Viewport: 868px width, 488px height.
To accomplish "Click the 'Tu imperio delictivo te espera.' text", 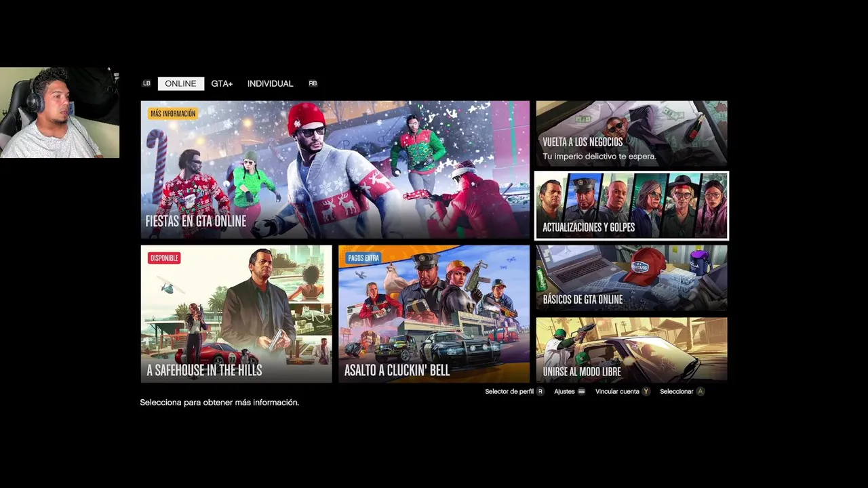I will point(599,157).
